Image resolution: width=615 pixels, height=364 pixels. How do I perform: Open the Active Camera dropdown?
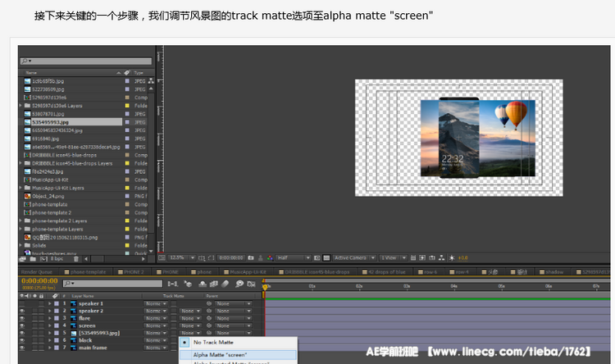[x=354, y=257]
